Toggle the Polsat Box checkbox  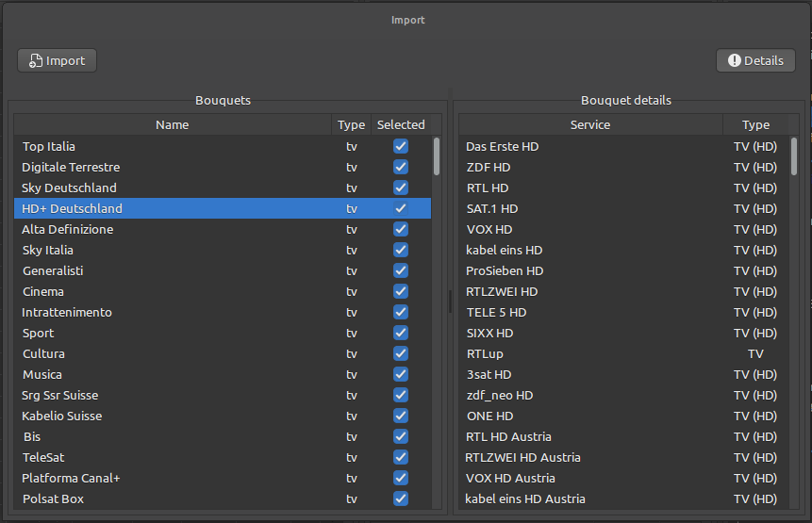coord(401,498)
